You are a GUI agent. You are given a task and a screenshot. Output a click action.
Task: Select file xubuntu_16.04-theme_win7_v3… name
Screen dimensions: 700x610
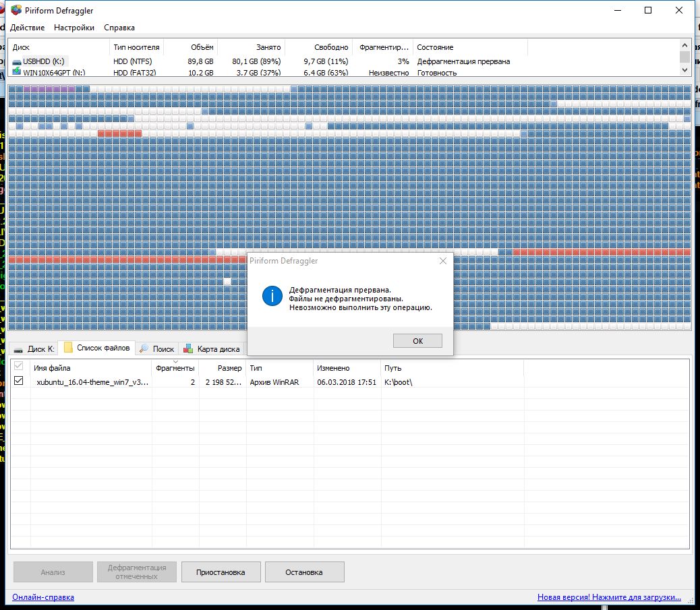pos(92,382)
